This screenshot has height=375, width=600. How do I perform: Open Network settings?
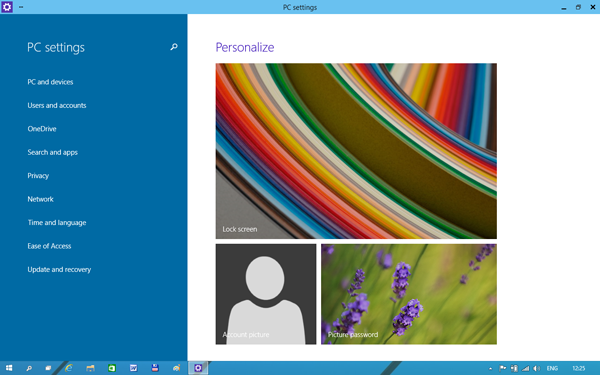click(x=40, y=199)
